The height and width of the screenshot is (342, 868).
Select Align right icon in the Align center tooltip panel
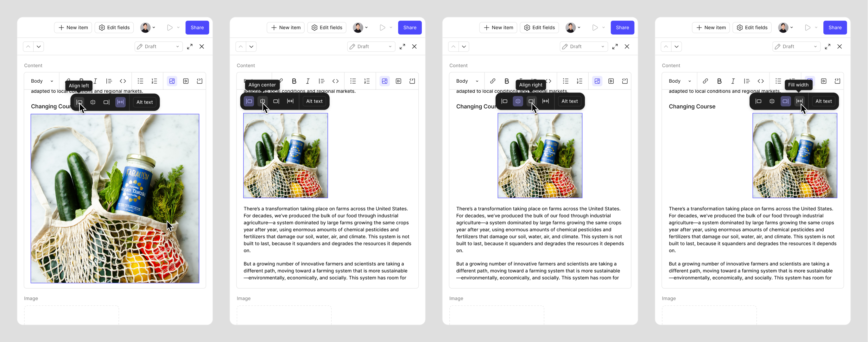[276, 101]
